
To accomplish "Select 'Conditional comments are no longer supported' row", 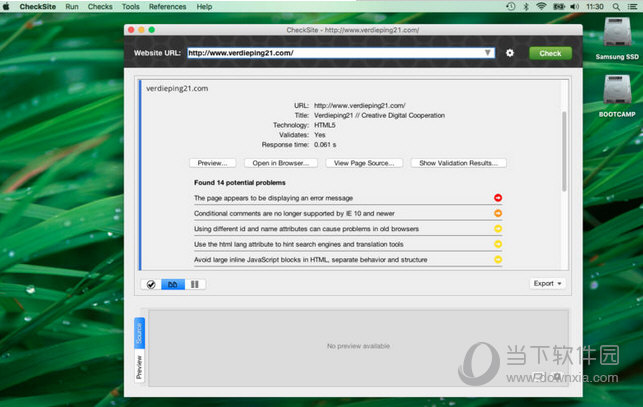I will pos(348,213).
